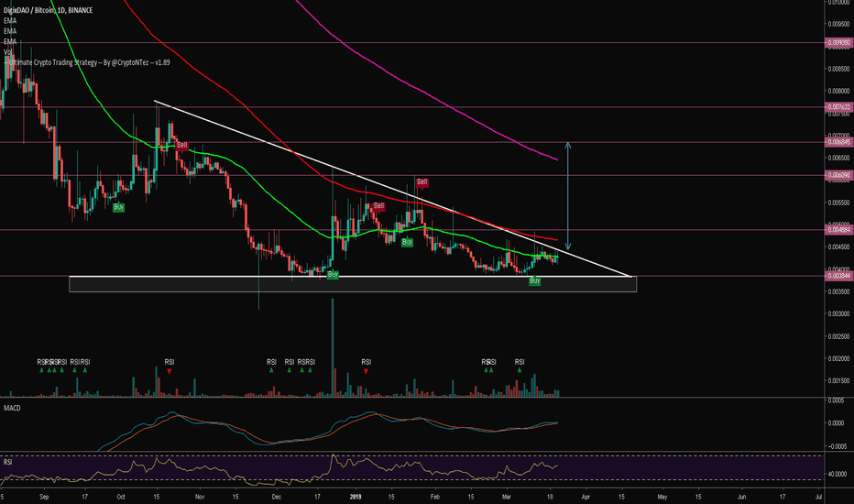Click the Jun label on time axis
Screen dimensions: 854x504
[x=742, y=497]
